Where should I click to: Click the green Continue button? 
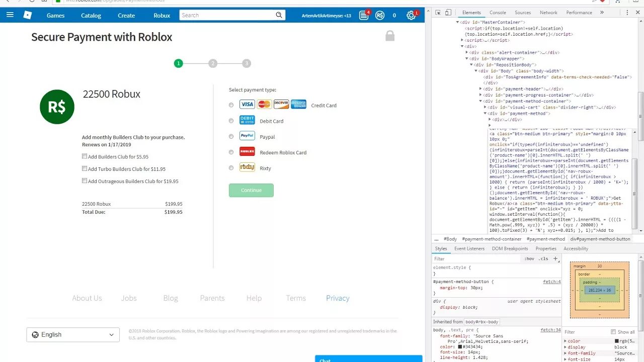pyautogui.click(x=251, y=190)
